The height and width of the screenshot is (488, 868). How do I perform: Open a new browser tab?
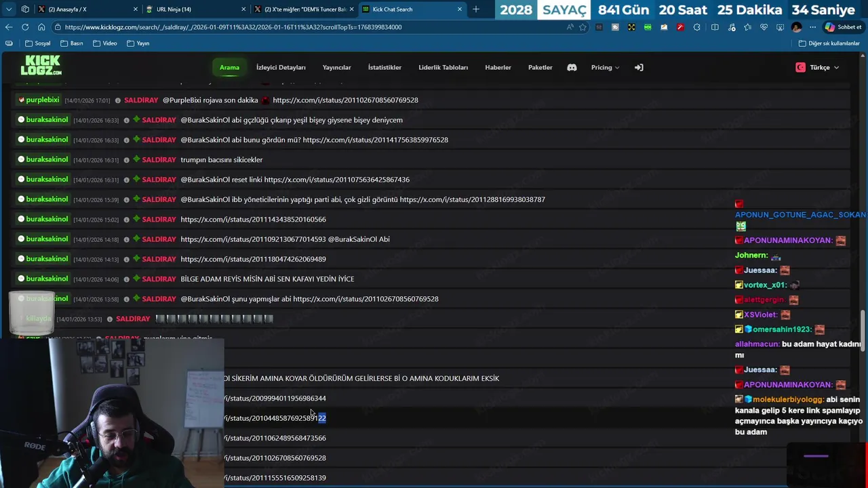click(476, 9)
